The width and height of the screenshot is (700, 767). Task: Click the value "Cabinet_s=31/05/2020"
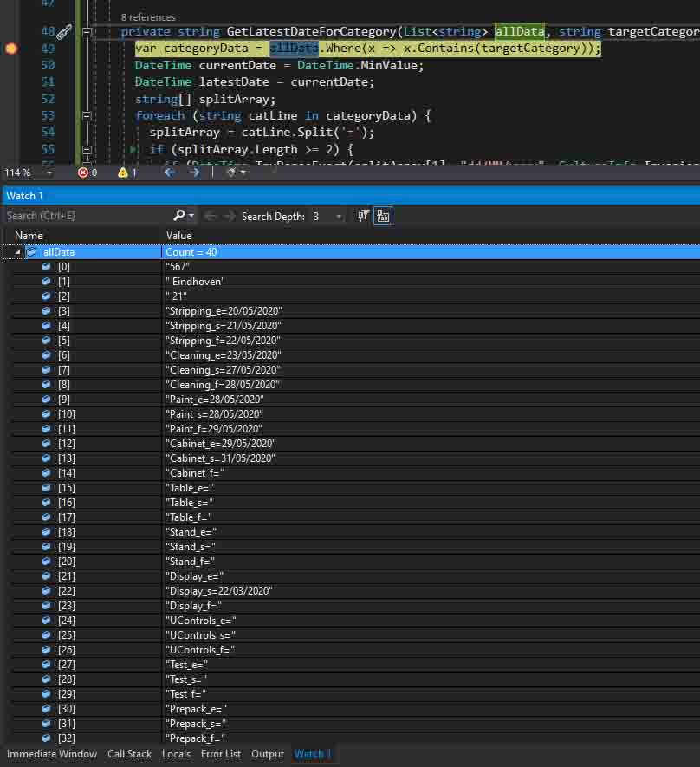[x=220, y=458]
